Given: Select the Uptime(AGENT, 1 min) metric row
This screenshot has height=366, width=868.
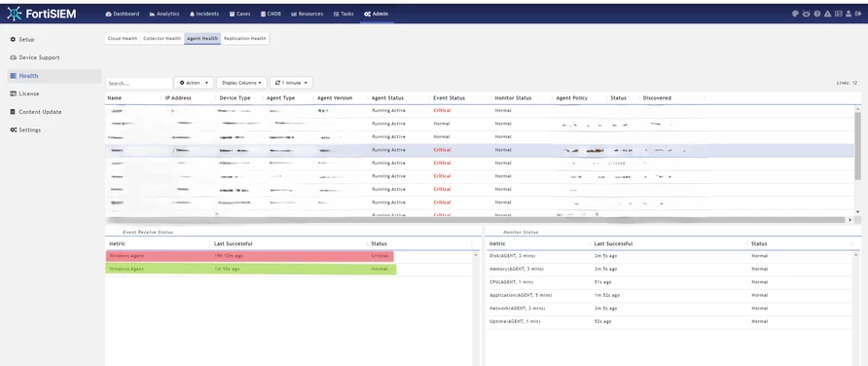Looking at the screenshot, I should 669,321.
